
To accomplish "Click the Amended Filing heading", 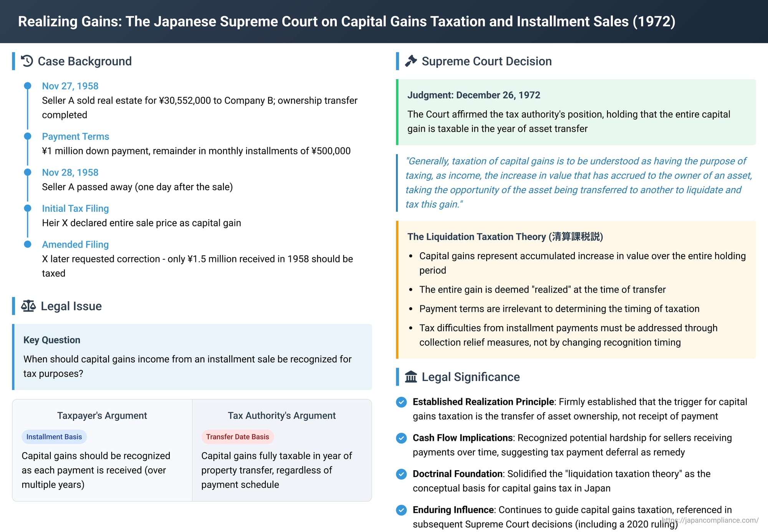I will [75, 245].
